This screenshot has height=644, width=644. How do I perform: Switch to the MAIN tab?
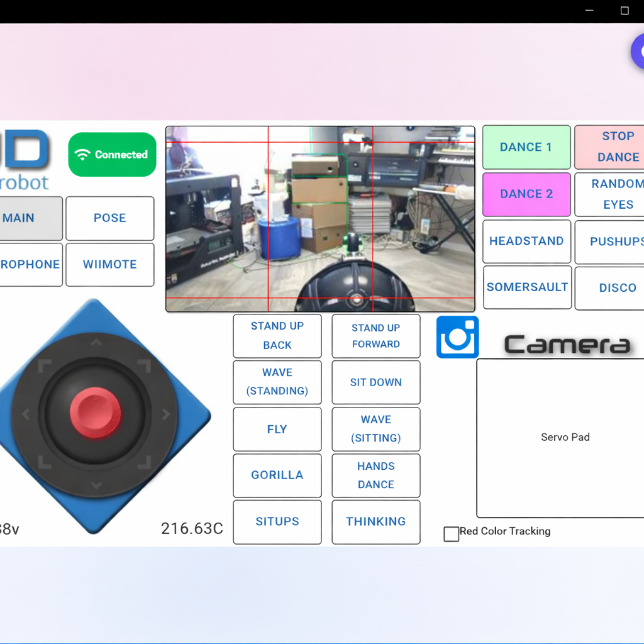tap(30, 218)
